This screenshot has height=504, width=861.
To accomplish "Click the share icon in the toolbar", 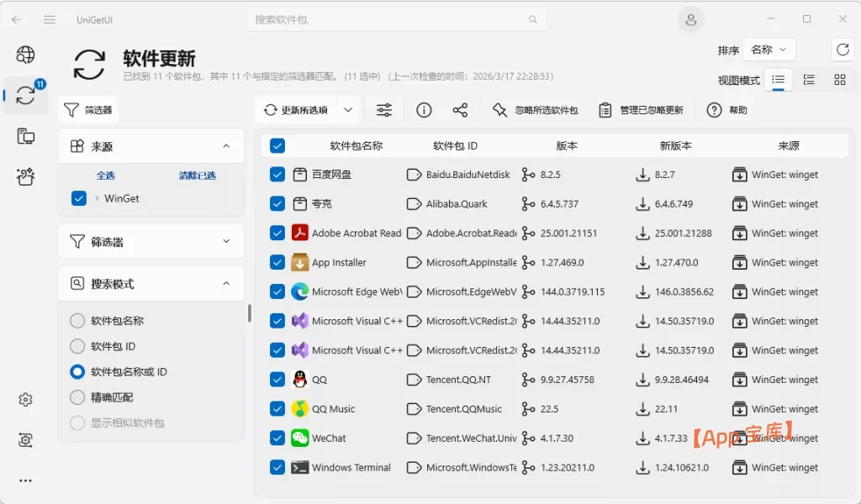I will click(x=458, y=109).
